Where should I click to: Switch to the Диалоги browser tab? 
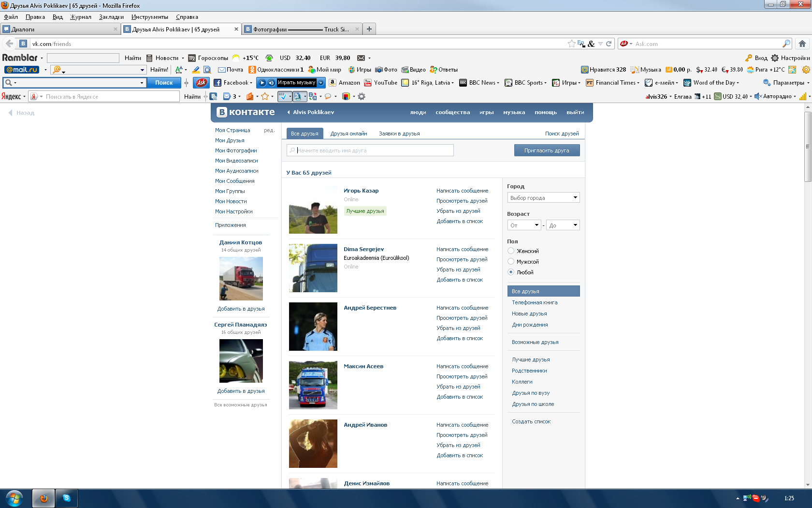[x=60, y=29]
